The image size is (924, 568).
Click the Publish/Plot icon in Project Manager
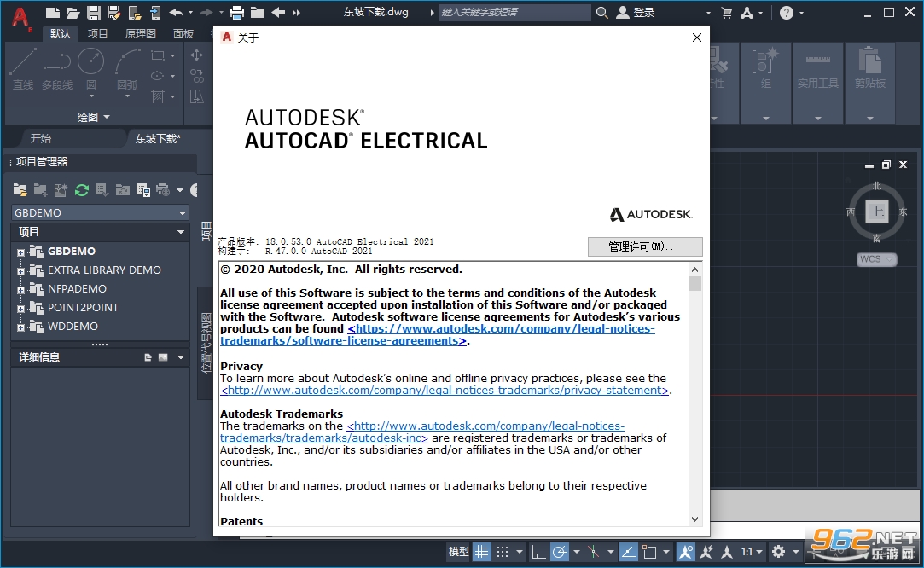point(163,189)
